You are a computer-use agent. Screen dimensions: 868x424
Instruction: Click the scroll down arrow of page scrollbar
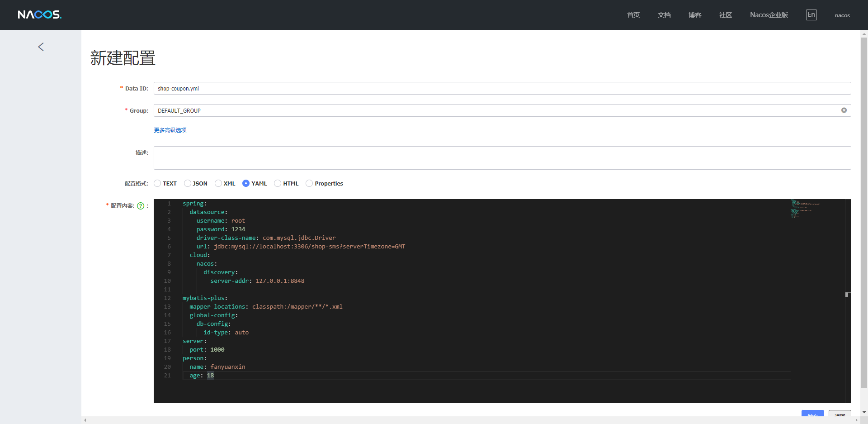pyautogui.click(x=864, y=412)
